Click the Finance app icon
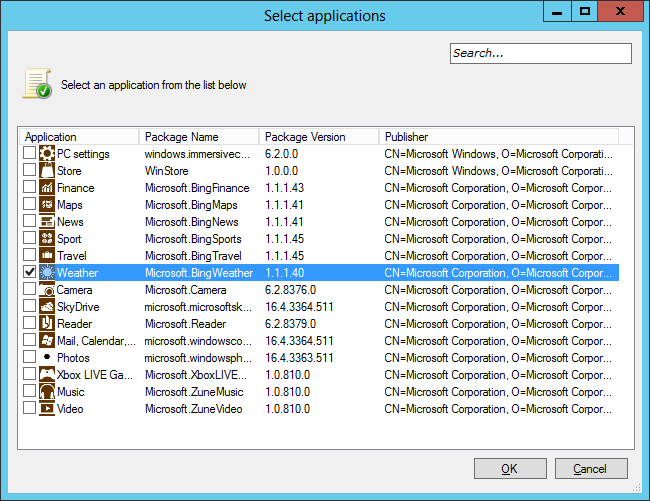 tap(47, 188)
